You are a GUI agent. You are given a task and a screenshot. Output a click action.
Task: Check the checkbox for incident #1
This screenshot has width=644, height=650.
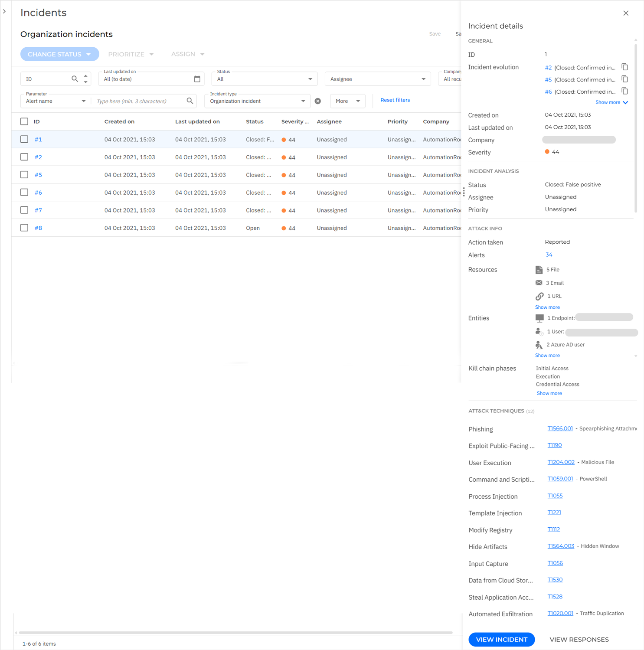pyautogui.click(x=24, y=139)
